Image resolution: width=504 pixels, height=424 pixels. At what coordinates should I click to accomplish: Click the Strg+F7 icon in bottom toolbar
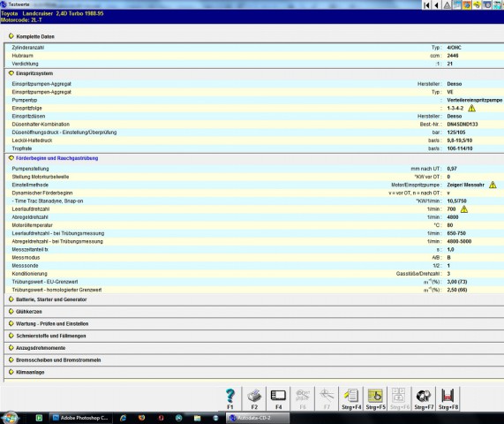[x=424, y=399]
